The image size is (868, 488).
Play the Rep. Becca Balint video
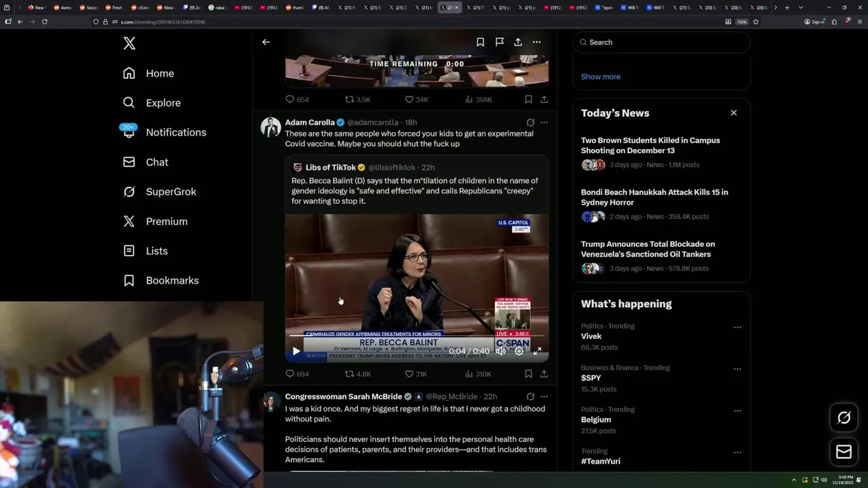tap(296, 351)
